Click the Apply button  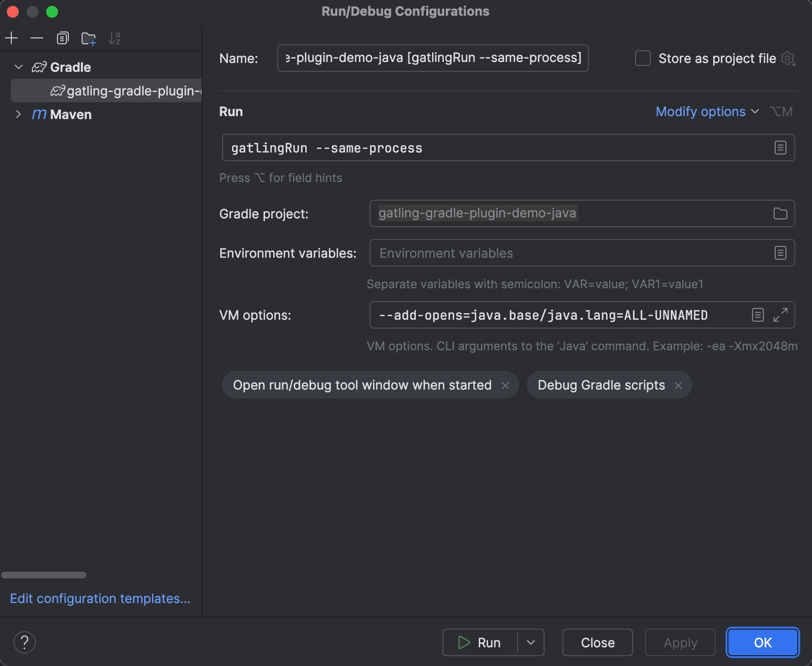tap(680, 642)
